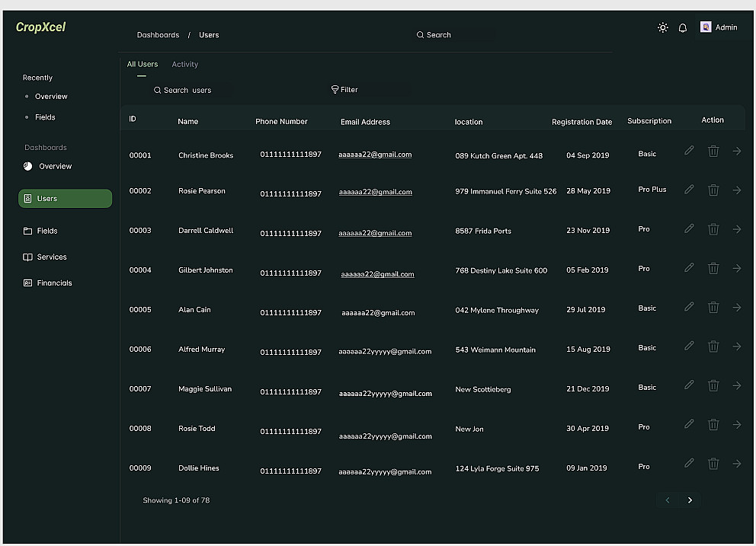The image size is (756, 546).
Task: Click Pro Plus subscription cell
Action: (x=652, y=190)
